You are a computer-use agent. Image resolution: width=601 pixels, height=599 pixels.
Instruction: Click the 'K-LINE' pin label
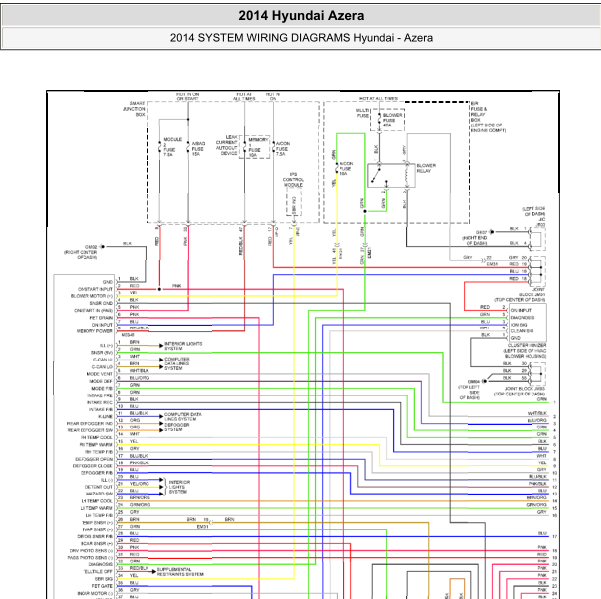coord(105,417)
